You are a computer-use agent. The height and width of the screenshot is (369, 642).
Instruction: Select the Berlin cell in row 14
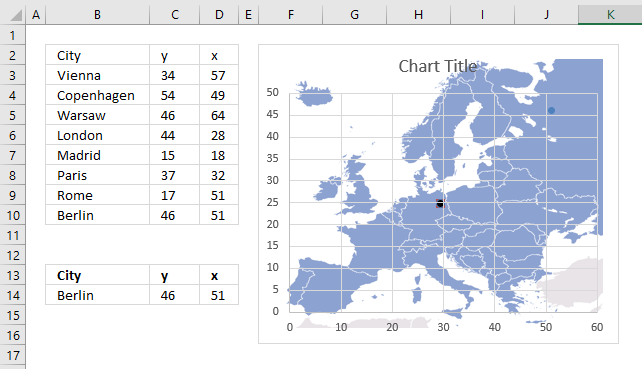(x=97, y=295)
